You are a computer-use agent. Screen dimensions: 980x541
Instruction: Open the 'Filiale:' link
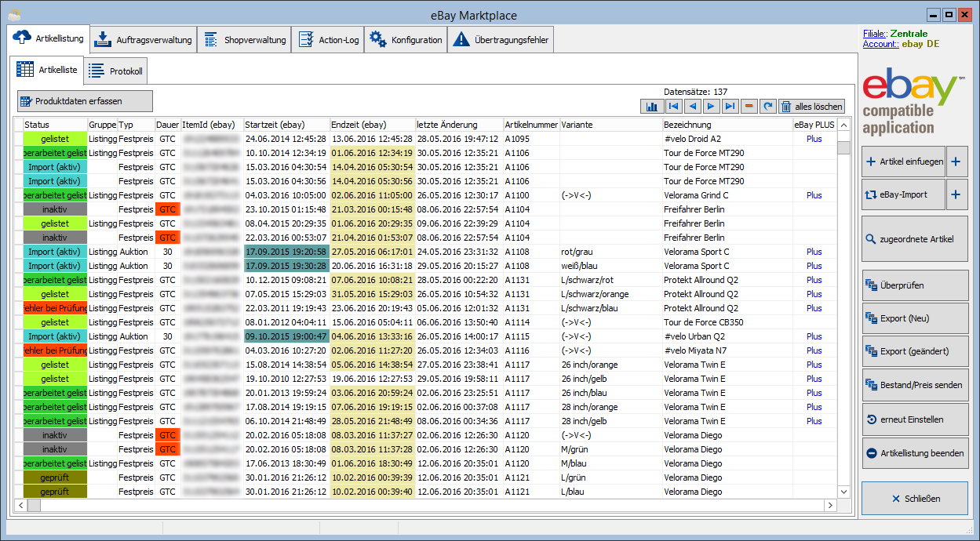(874, 34)
